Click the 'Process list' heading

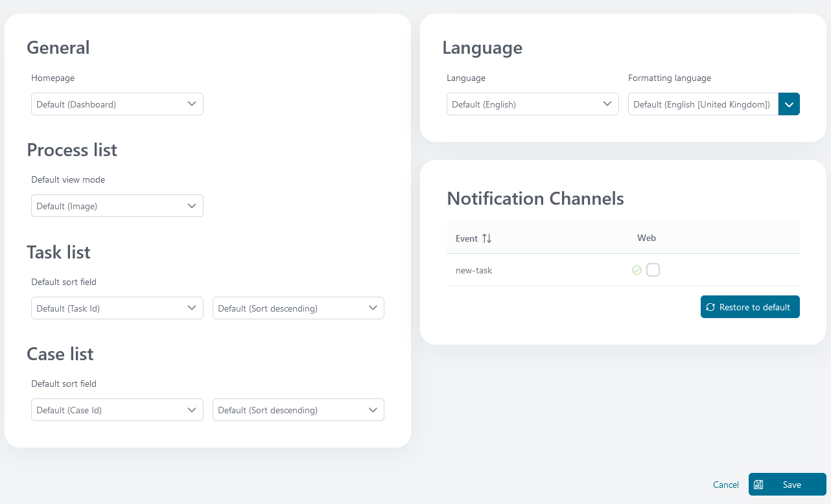[x=72, y=150]
